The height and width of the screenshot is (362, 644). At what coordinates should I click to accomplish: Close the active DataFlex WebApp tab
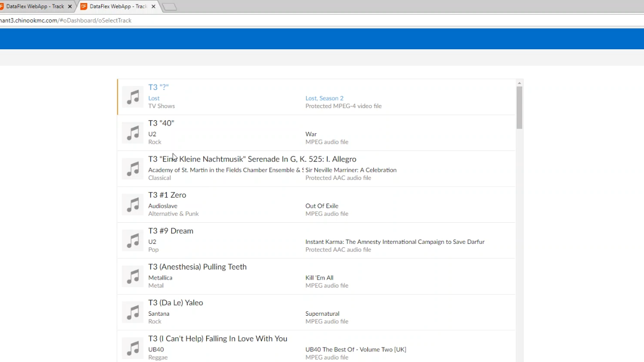[x=153, y=7]
